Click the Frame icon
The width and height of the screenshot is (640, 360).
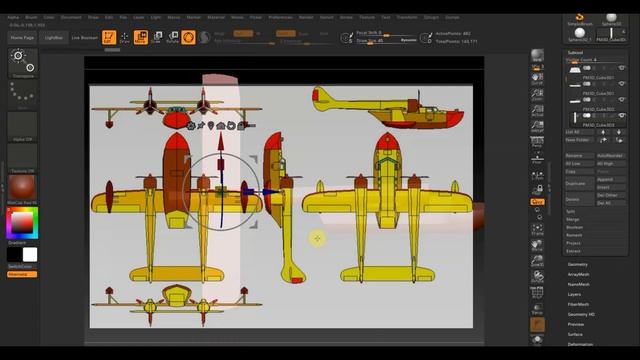[x=537, y=229]
